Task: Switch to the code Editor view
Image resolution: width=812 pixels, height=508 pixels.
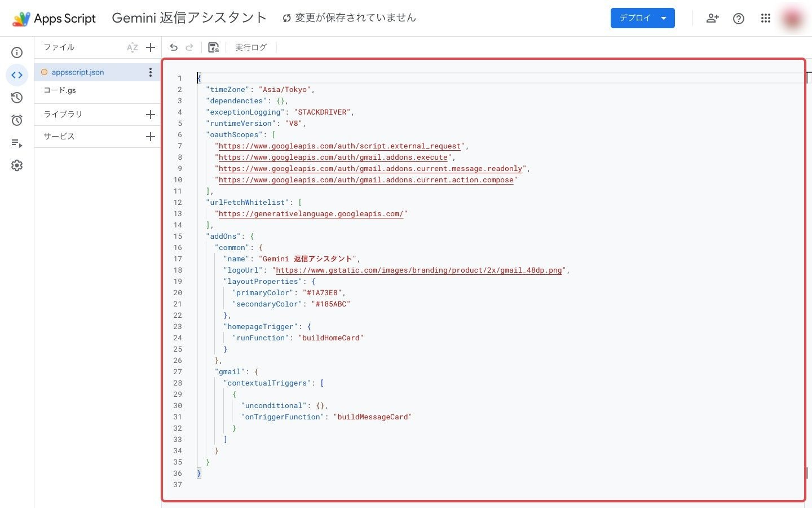Action: tap(17, 75)
